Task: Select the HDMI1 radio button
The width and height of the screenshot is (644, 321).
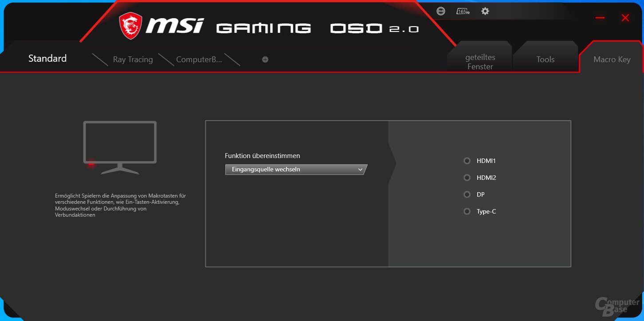Action: pos(467,161)
